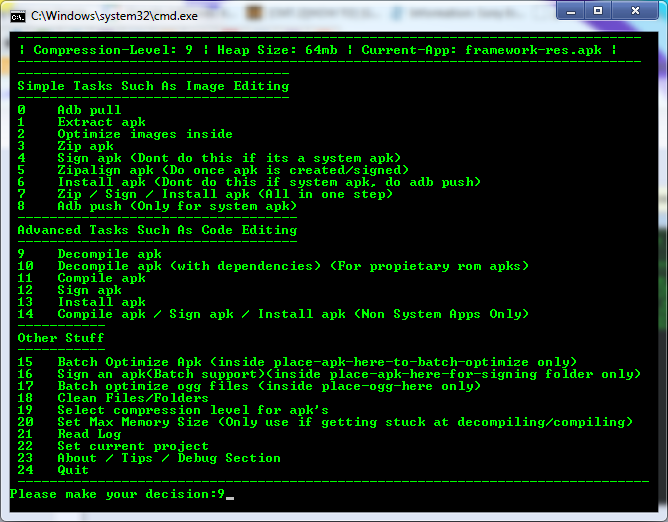
Task: Click option 5 'Zipalign apk' line
Action: click(x=213, y=170)
